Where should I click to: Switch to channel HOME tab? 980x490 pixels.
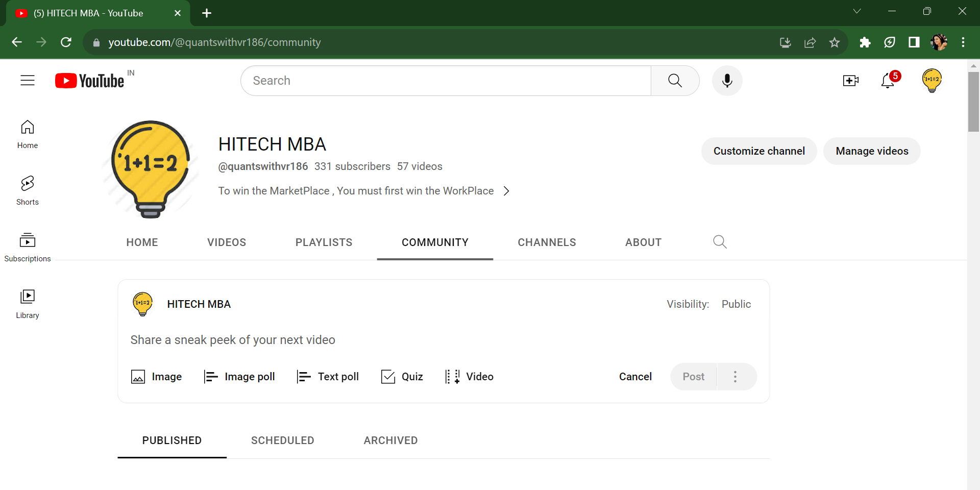pos(142,242)
